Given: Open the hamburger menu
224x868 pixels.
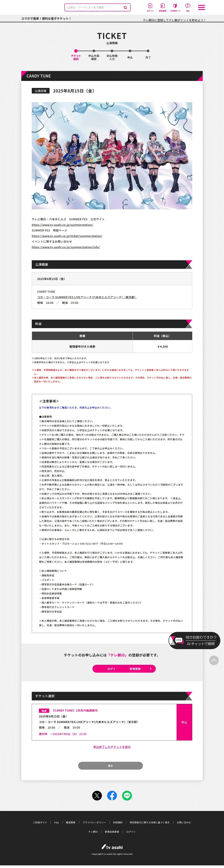Looking at the screenshot, I should click(201, 7).
